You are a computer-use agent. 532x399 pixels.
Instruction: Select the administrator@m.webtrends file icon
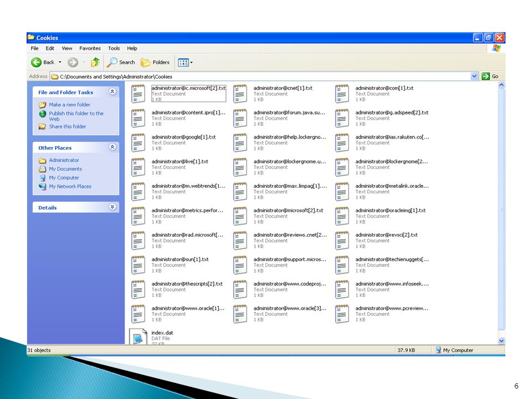tap(138, 191)
